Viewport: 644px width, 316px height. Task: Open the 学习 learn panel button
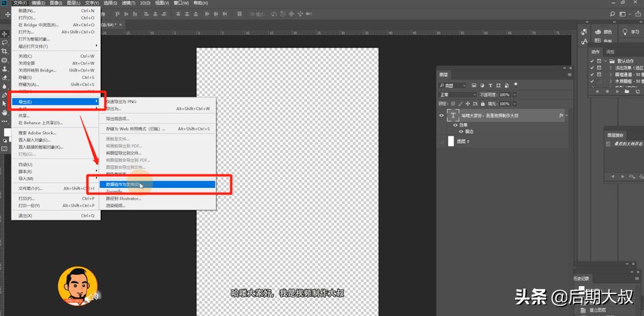click(x=631, y=32)
